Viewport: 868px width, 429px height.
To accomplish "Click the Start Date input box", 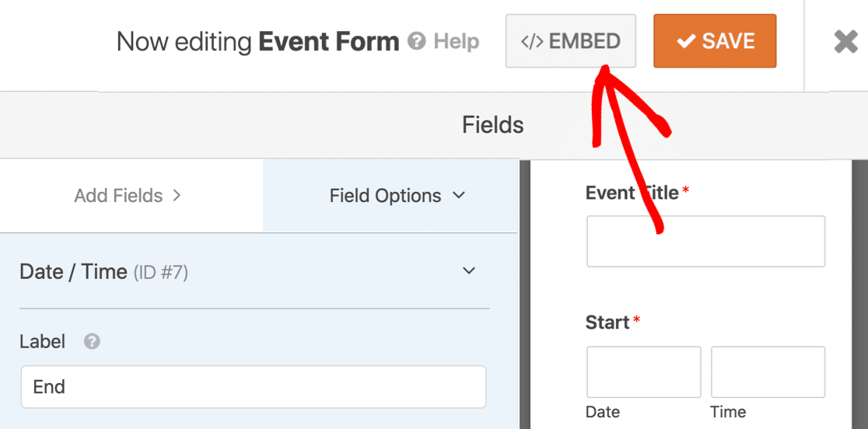I will click(644, 372).
